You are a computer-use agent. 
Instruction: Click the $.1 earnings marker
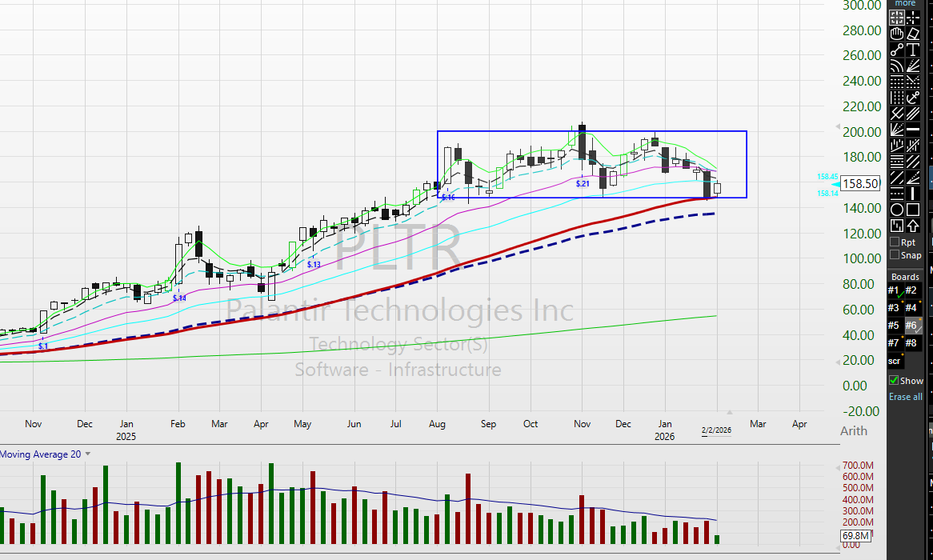click(x=43, y=346)
